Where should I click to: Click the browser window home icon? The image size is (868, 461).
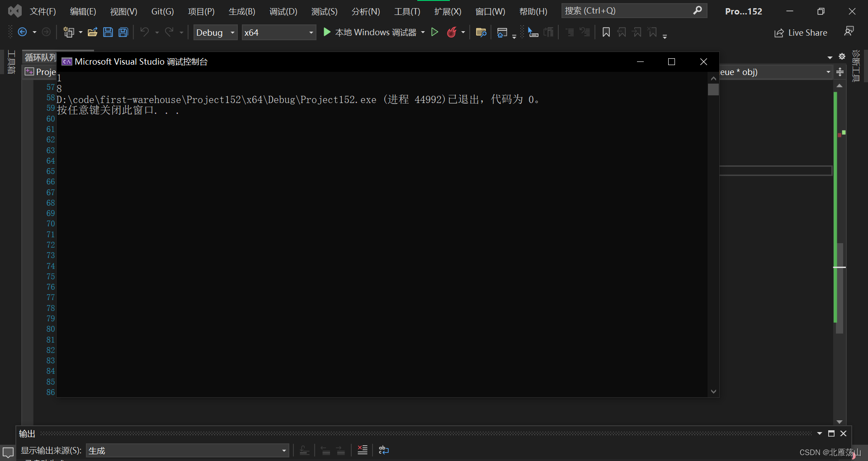(x=502, y=33)
